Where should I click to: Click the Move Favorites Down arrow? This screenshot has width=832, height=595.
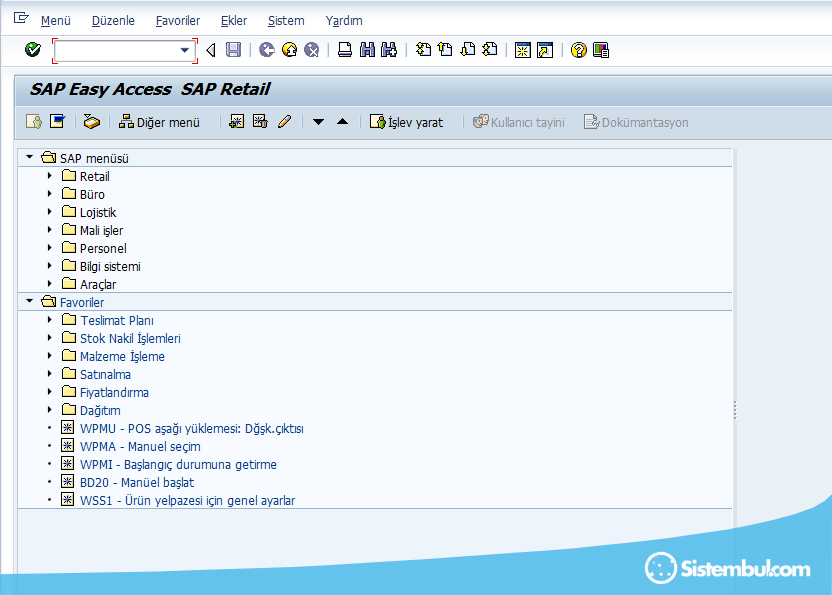318,122
